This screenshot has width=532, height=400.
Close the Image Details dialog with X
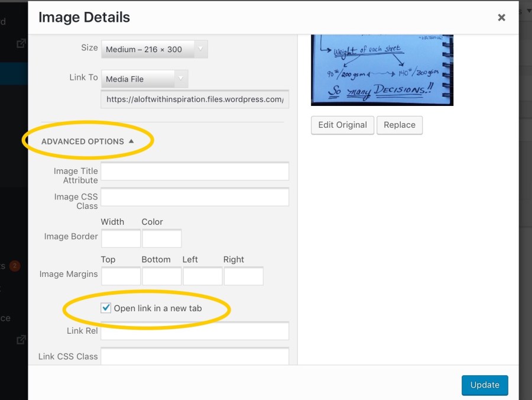coord(501,18)
